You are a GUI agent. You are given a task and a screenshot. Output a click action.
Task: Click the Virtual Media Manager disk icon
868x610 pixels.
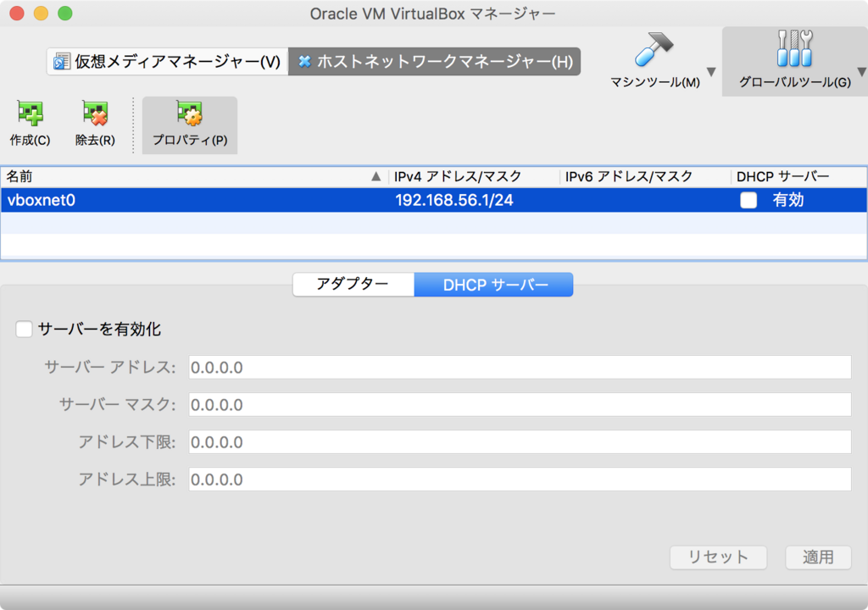61,62
